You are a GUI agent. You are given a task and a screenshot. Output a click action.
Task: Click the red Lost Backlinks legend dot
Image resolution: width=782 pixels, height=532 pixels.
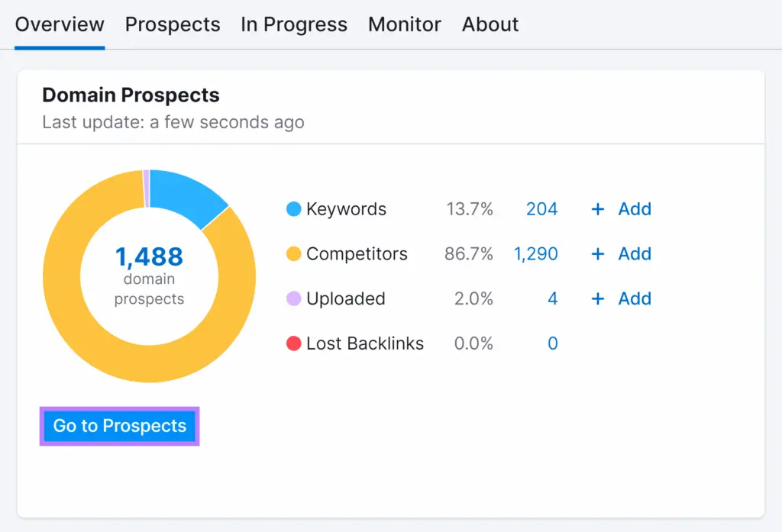coord(293,343)
